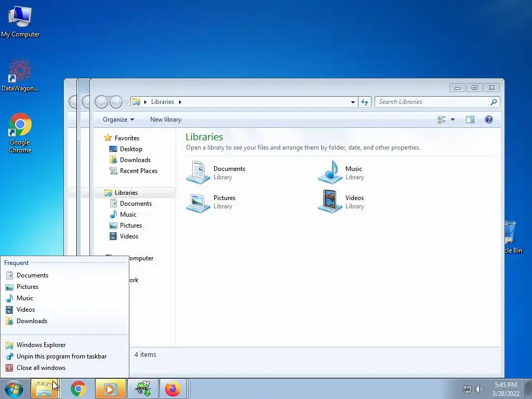This screenshot has height=399, width=532.
Task: Open Videos from the jump list
Action: (64, 310)
